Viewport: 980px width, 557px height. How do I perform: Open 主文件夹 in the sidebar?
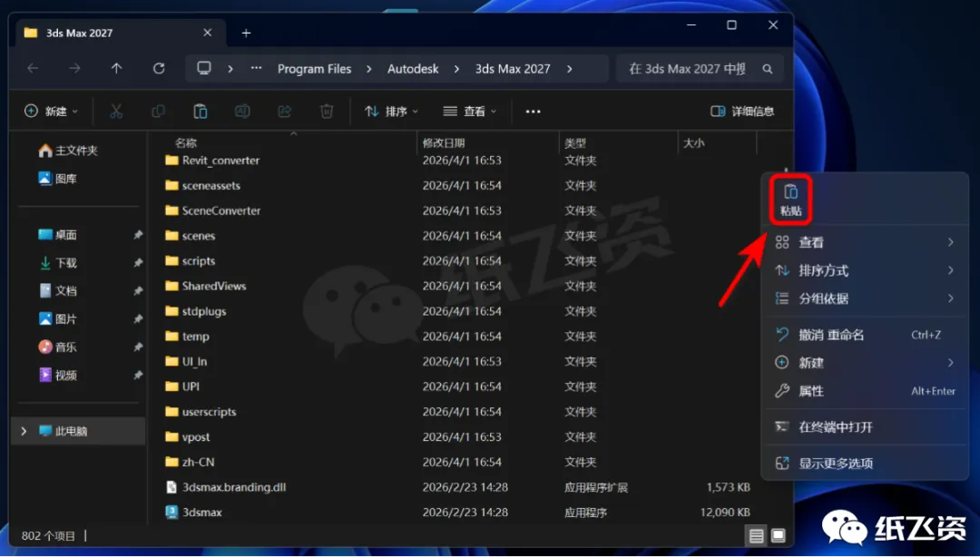[x=68, y=150]
